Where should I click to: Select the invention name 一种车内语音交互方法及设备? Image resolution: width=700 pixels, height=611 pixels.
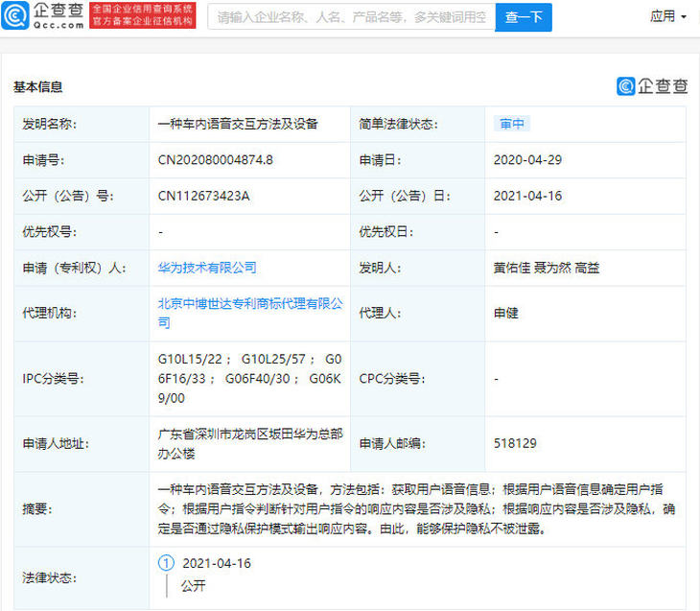pos(238,124)
